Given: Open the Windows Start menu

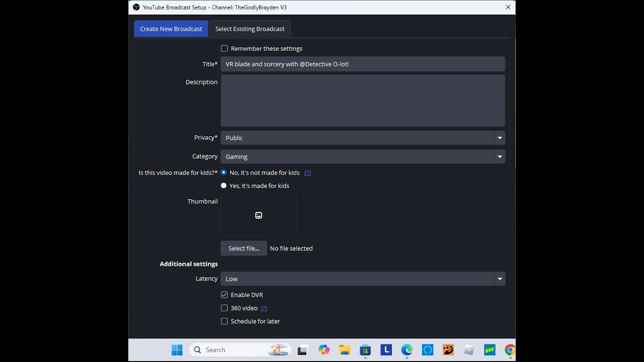Looking at the screenshot, I should tap(177, 350).
